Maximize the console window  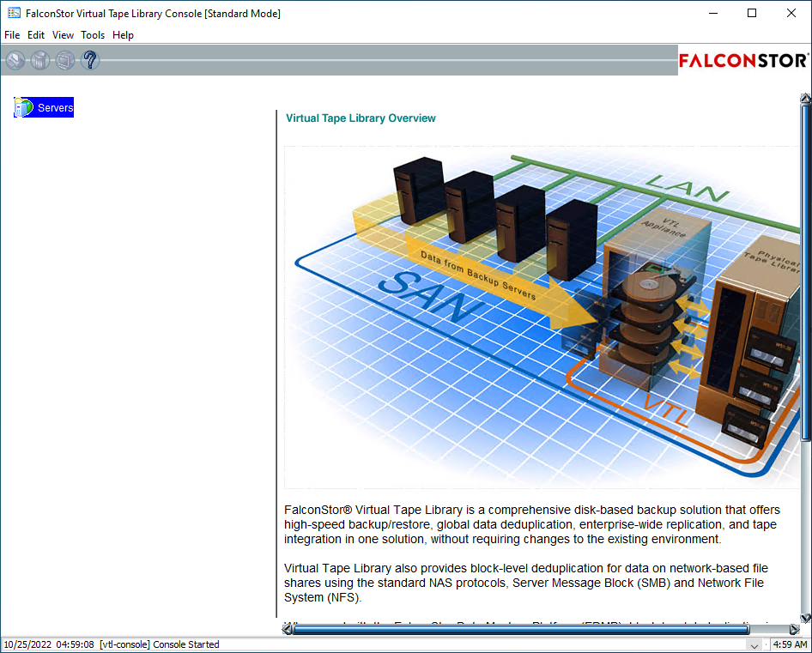point(752,13)
